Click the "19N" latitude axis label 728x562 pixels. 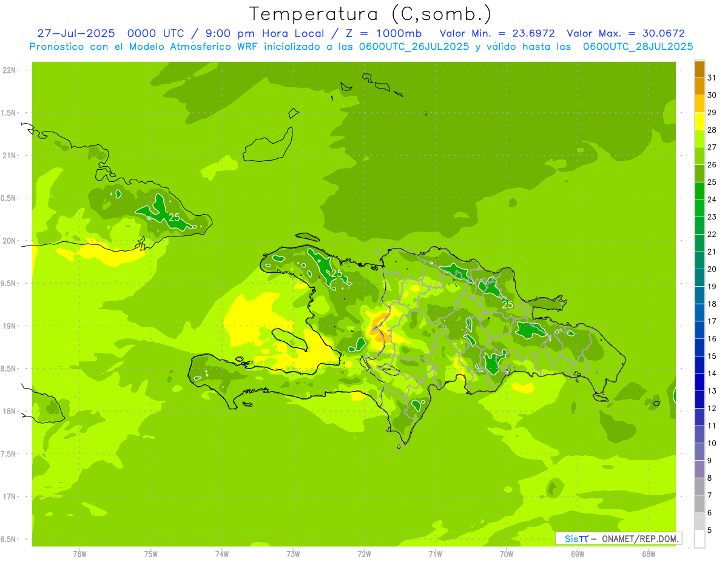[x=9, y=326]
